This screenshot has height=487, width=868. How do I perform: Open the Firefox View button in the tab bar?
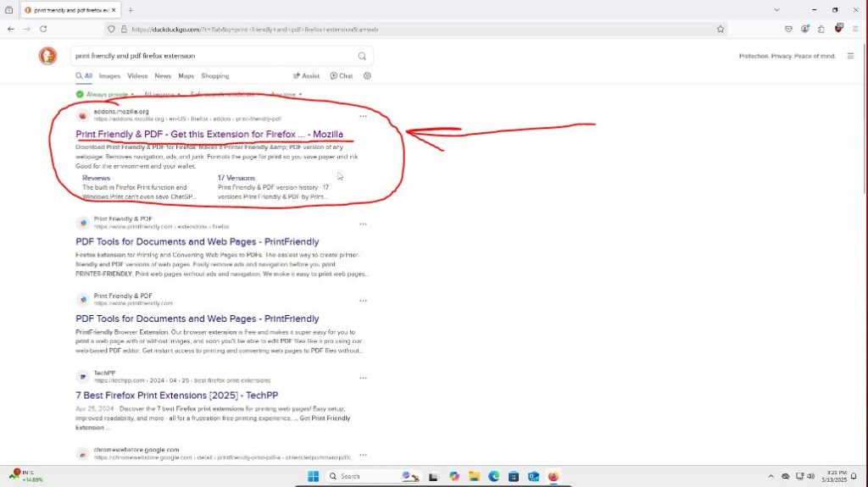point(8,10)
